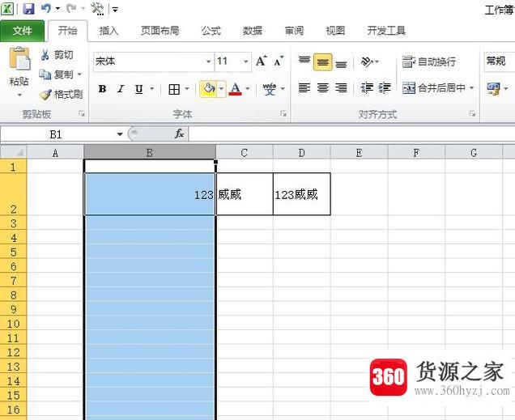This screenshot has width=515, height=420.
Task: Click the conditional formatting icon under 常规
Action: (x=493, y=88)
